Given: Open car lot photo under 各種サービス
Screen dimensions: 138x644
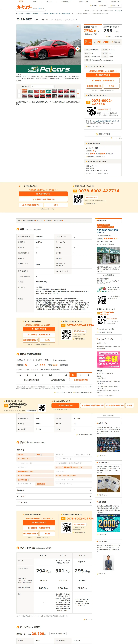Looking at the screenshot, I should [108, 444].
